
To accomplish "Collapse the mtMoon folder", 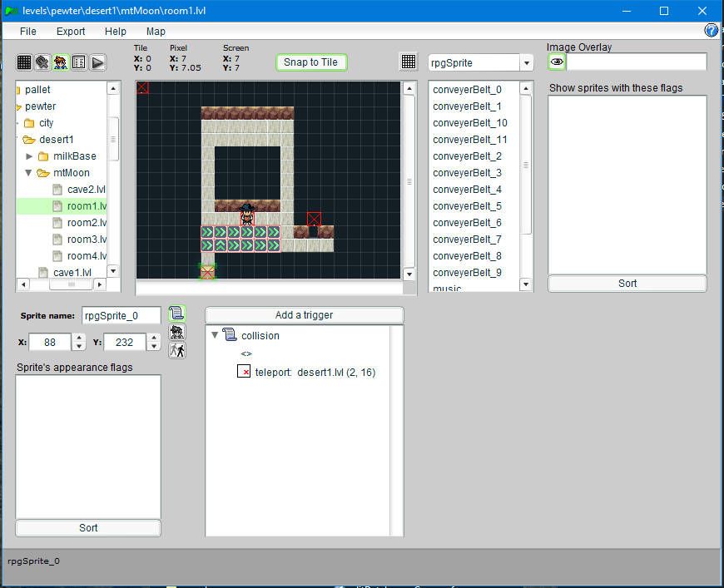I will pyautogui.click(x=29, y=173).
